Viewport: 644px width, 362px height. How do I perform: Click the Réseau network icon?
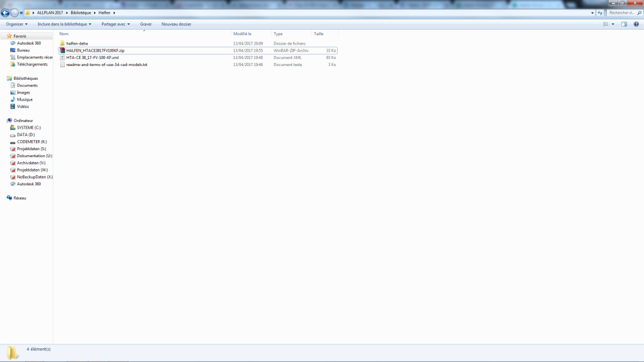pyautogui.click(x=9, y=198)
